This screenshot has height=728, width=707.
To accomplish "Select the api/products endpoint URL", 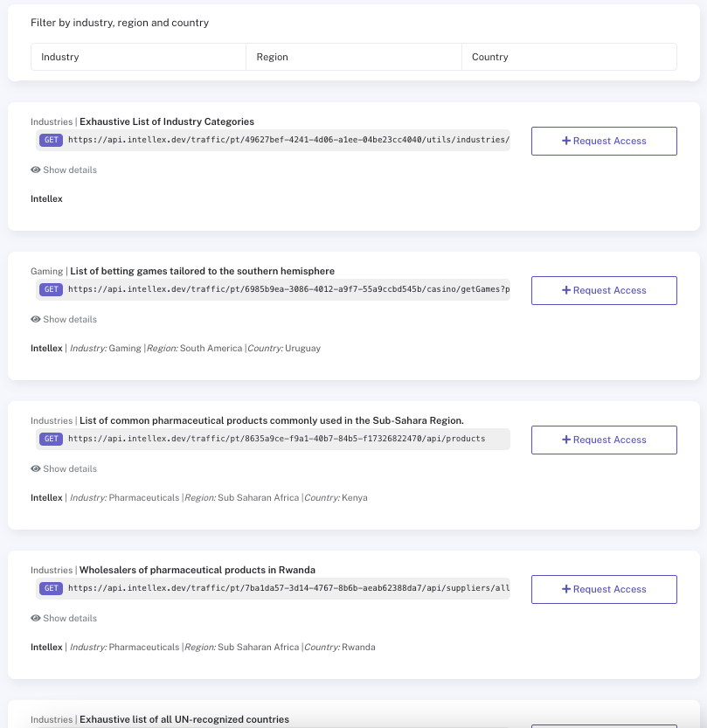I will coord(277,439).
